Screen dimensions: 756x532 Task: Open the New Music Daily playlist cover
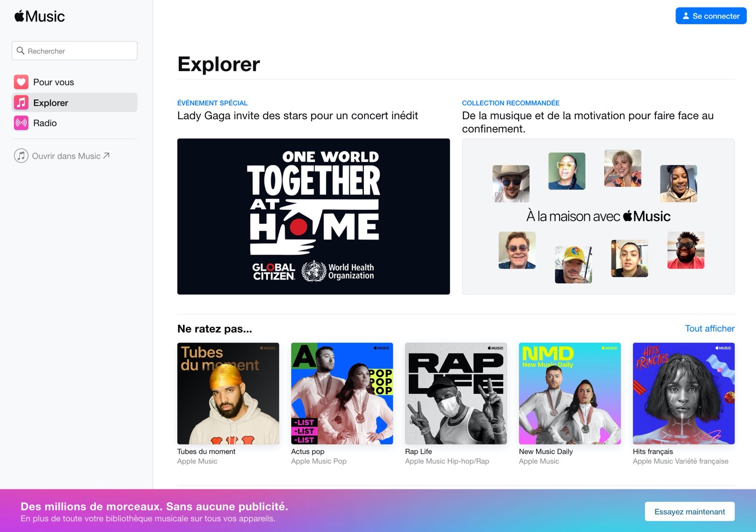(x=570, y=393)
